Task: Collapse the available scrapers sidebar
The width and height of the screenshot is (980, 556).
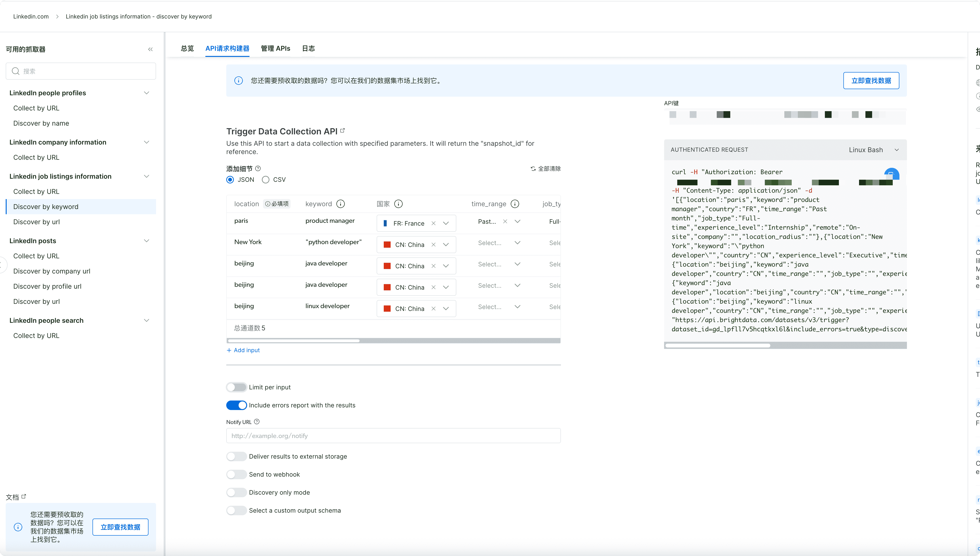Action: click(151, 49)
